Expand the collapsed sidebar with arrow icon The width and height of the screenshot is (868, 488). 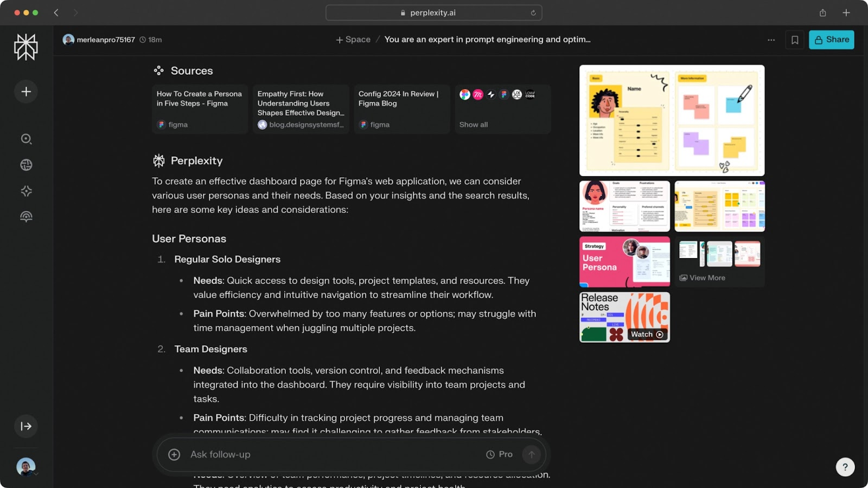25,426
